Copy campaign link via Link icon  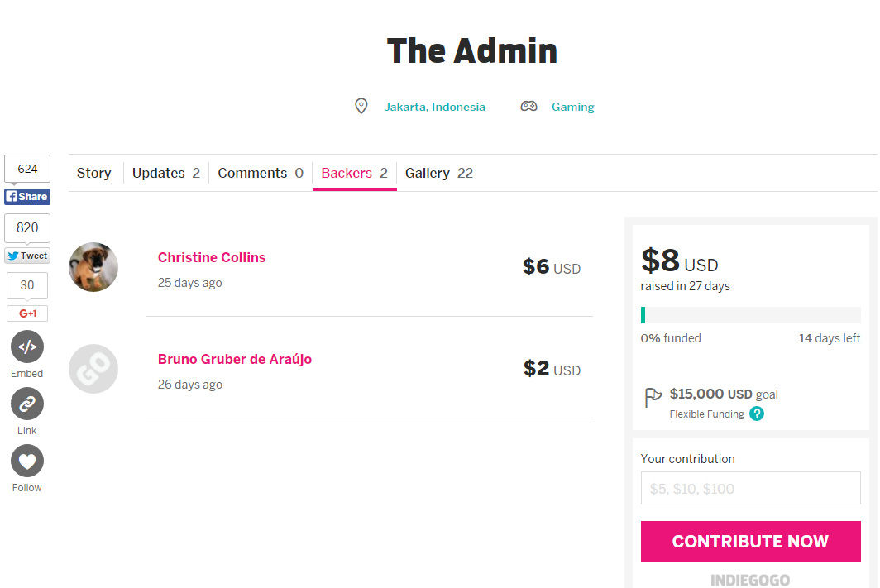point(27,404)
